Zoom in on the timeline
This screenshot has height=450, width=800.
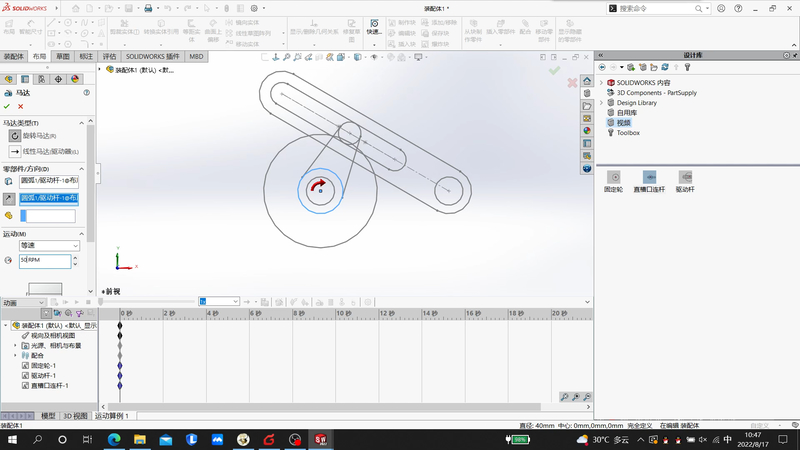click(x=576, y=397)
